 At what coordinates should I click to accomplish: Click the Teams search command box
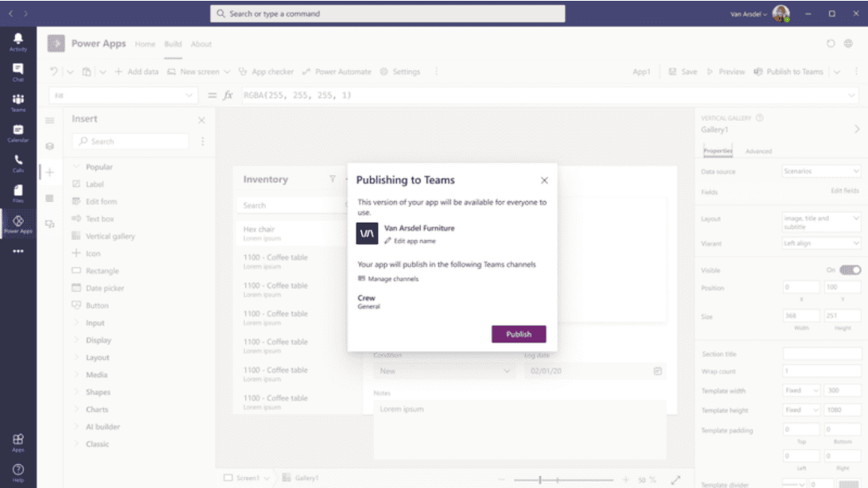(387, 14)
